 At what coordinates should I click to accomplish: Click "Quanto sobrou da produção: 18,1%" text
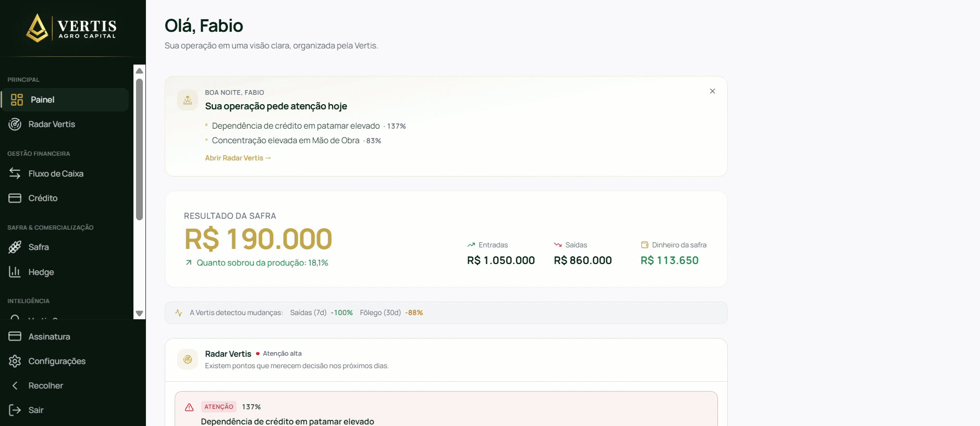pos(262,263)
